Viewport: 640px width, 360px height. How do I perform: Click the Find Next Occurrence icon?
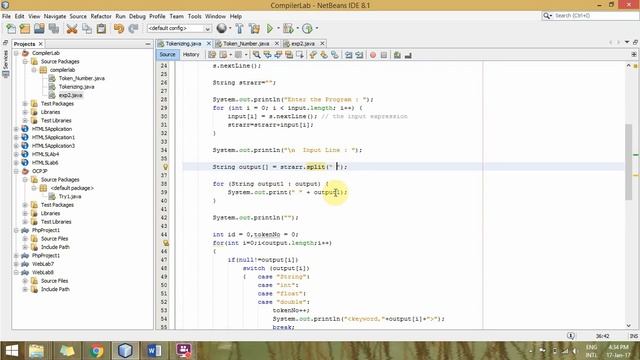point(278,55)
